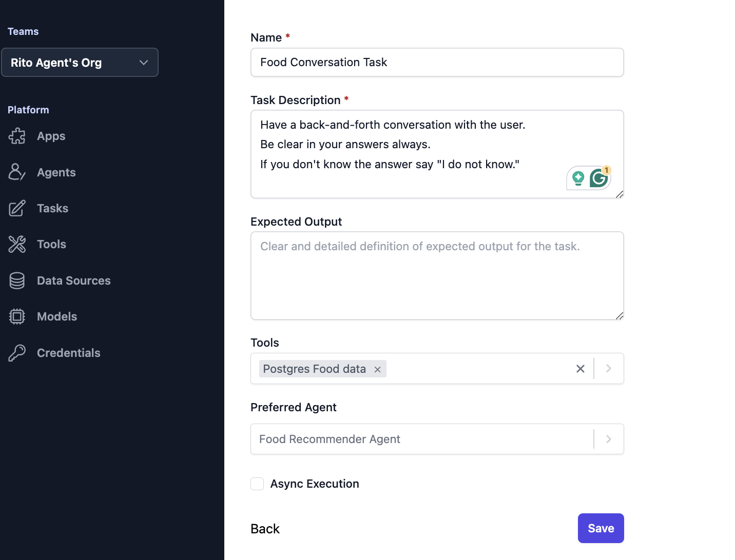735x560 pixels.
Task: Click the Expected Output label
Action: [296, 222]
